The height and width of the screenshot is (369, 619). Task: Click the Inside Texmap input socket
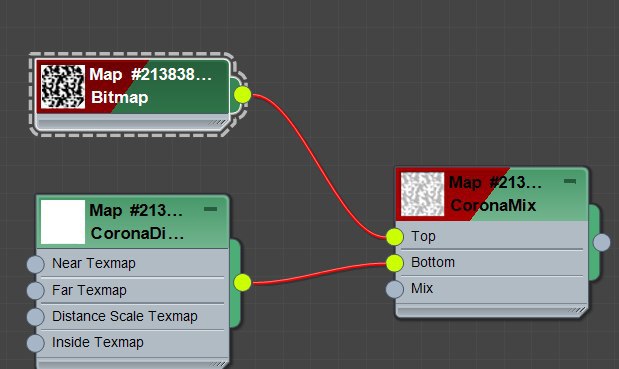(36, 343)
